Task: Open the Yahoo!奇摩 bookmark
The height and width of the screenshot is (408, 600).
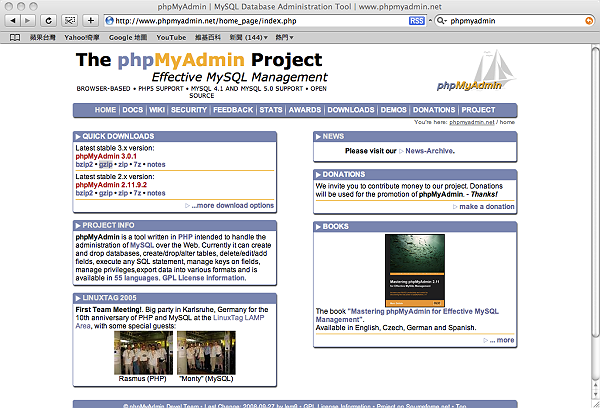Action: pos(82,38)
